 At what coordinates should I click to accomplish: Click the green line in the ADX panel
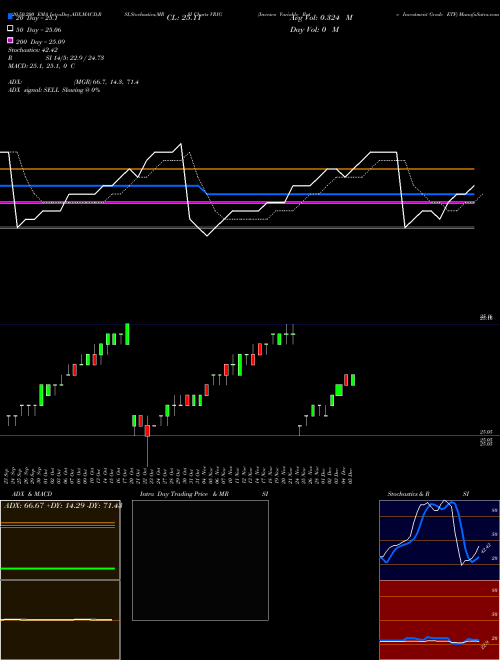point(58,569)
